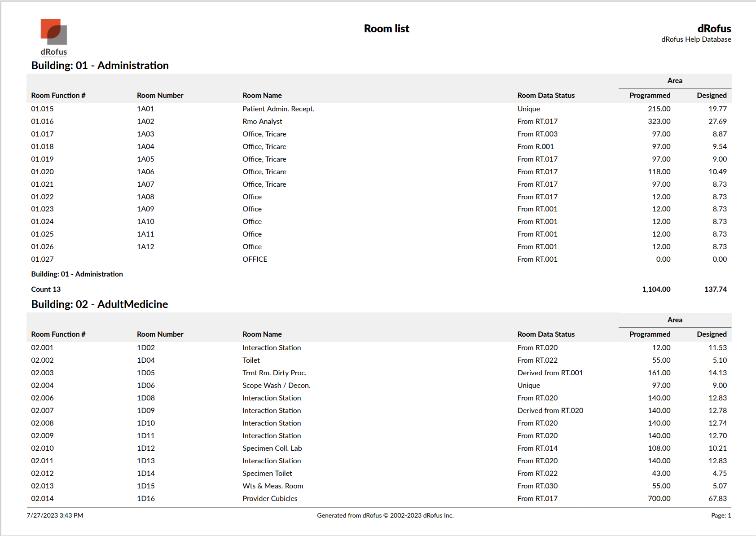Select the Trmt Rm. Dirty Proc. room name

(x=274, y=373)
